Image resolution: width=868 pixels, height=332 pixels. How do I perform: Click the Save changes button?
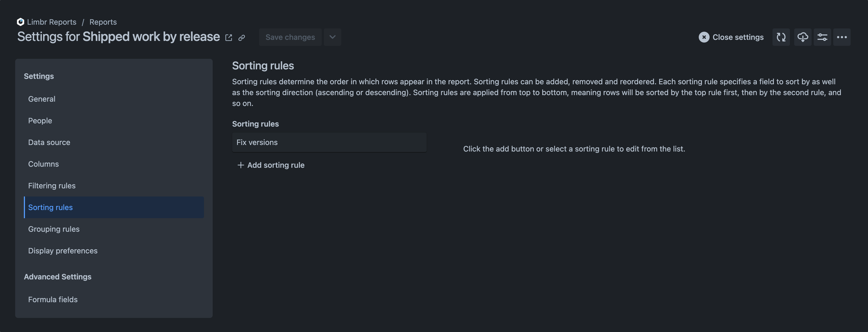[290, 37]
